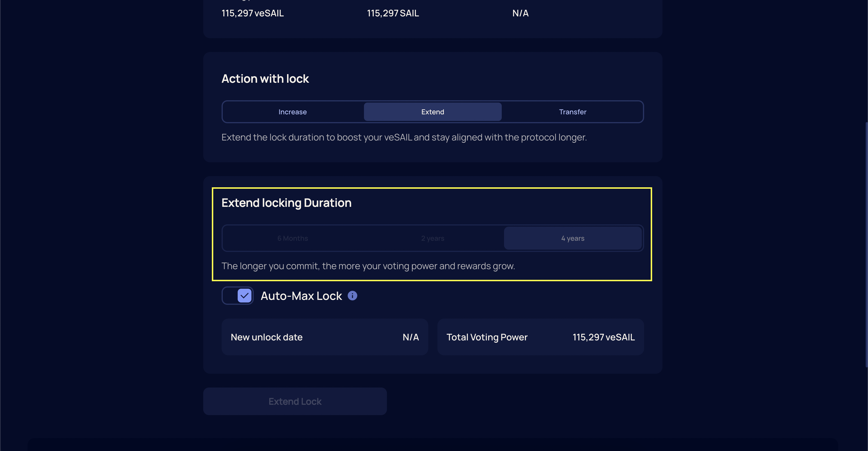Choose the 6 Months duration option

[292, 238]
